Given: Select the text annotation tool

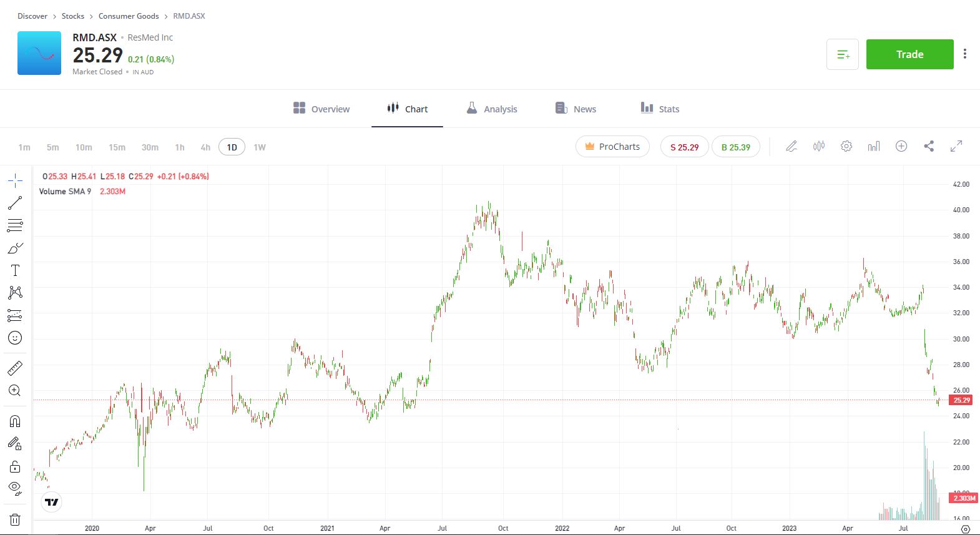Looking at the screenshot, I should pos(15,270).
